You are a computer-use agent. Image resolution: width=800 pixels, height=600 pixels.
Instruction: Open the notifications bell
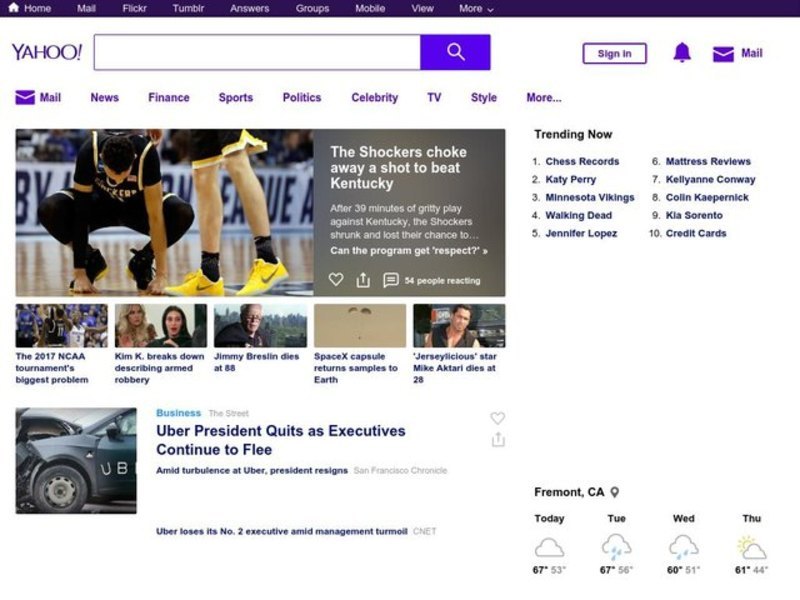[x=682, y=53]
